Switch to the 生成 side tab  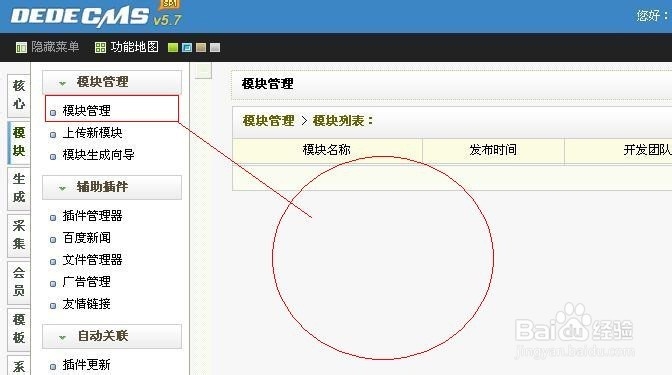click(x=19, y=188)
